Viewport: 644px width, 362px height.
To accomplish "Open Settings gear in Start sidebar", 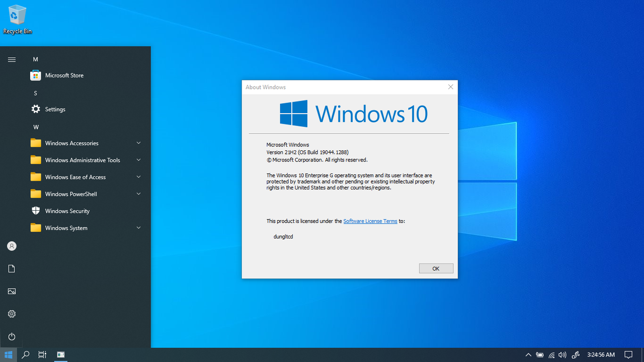I will point(12,314).
